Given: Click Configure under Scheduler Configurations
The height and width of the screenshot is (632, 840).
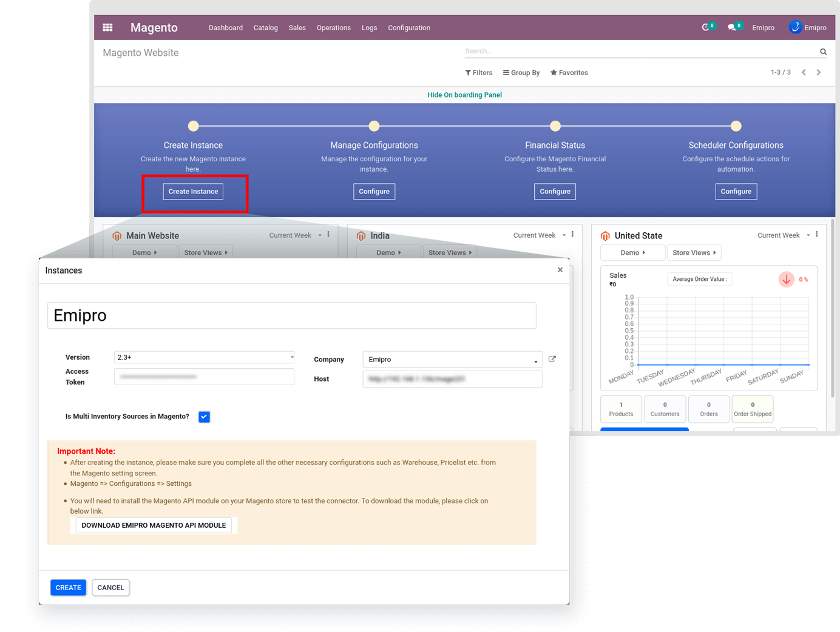Looking at the screenshot, I should [736, 192].
